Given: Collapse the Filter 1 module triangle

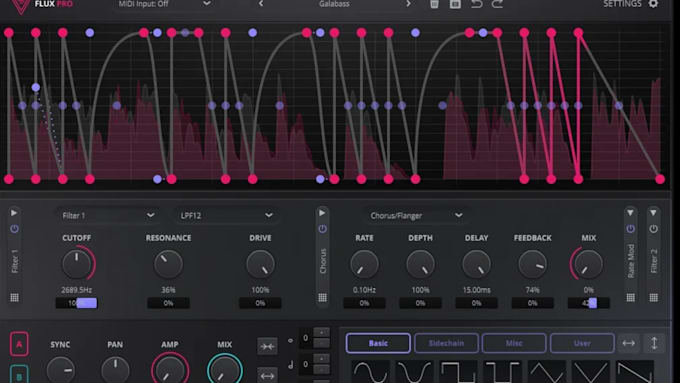Looking at the screenshot, I should (x=14, y=213).
